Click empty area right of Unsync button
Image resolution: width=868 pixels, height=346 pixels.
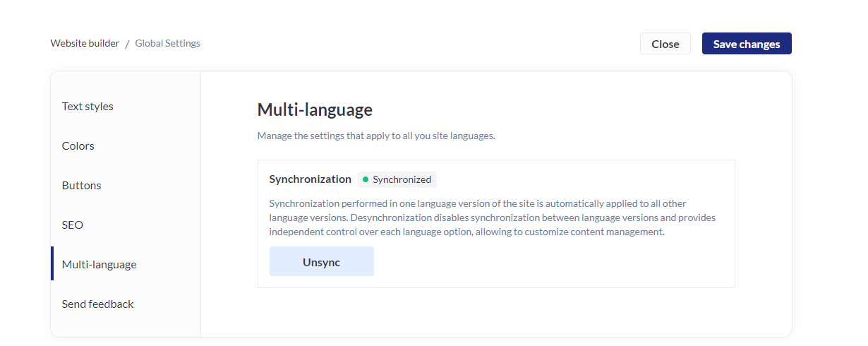550,262
